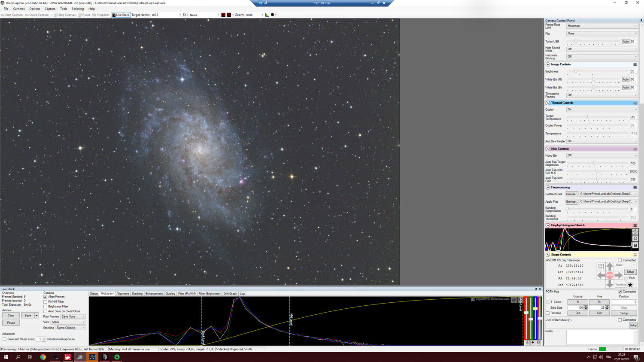644x362 pixels.
Task: Reset the display histogram stretch
Action: point(635,238)
